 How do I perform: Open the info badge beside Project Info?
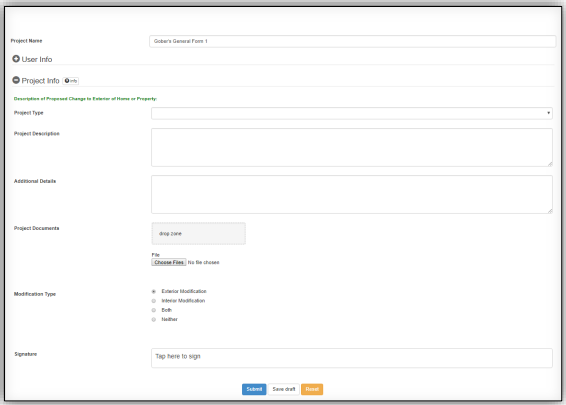[71, 81]
